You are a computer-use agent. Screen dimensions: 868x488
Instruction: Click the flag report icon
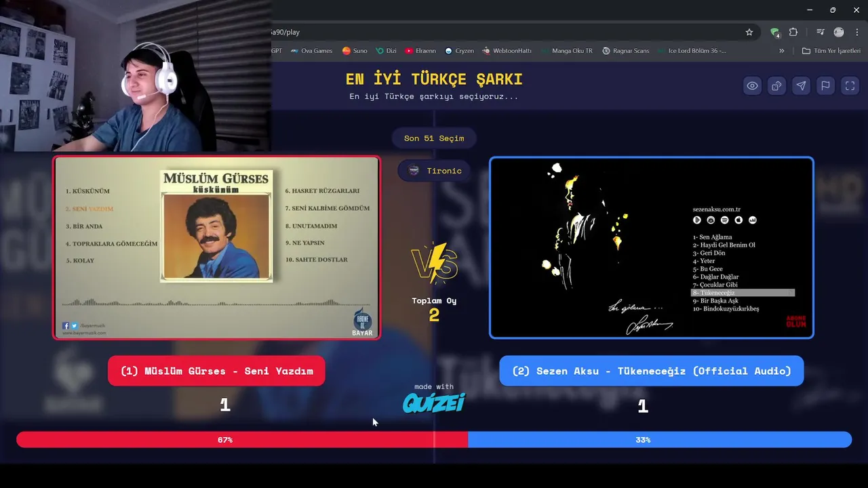825,85
